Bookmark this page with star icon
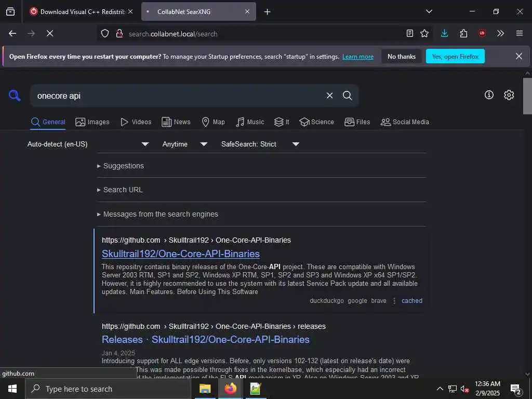The image size is (532, 399). tap(424, 33)
